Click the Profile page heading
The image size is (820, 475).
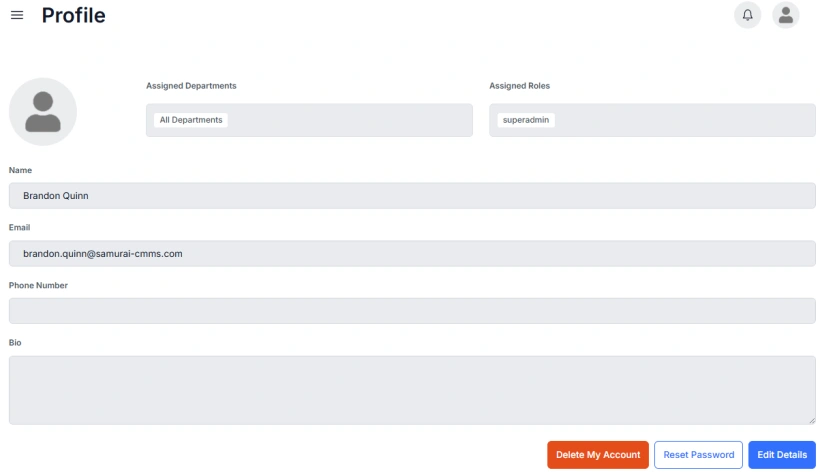pyautogui.click(x=73, y=16)
